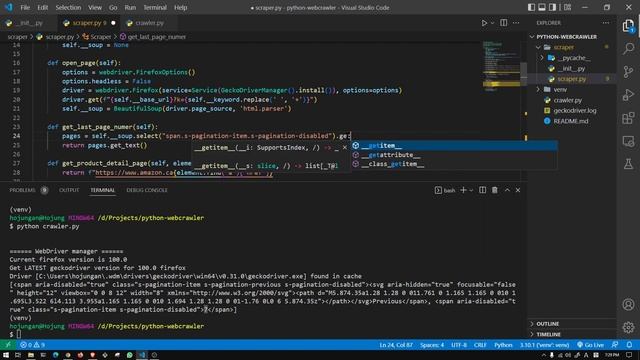Select __class_getitem__ autocomplete suggestion
640x360 pixels.
click(454, 164)
